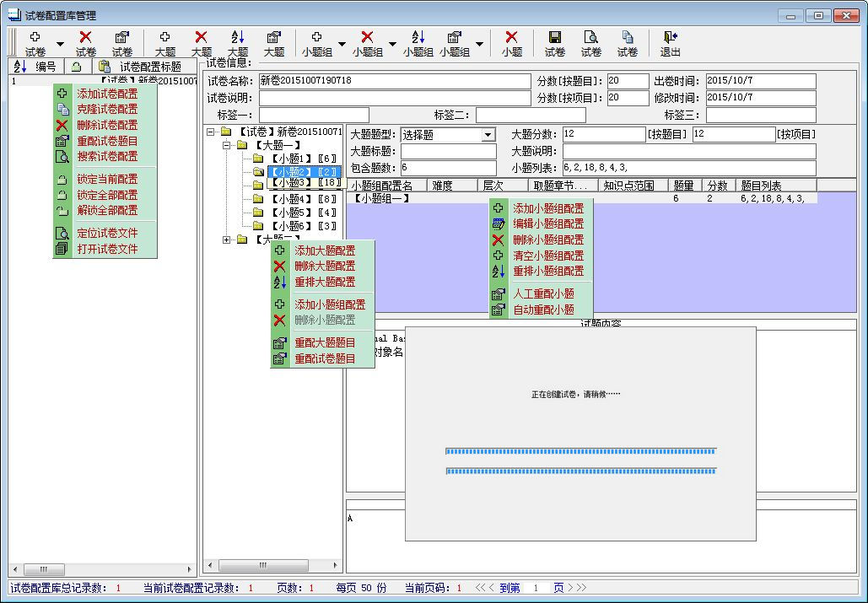Go to previous pages via <<< link

click(484, 588)
